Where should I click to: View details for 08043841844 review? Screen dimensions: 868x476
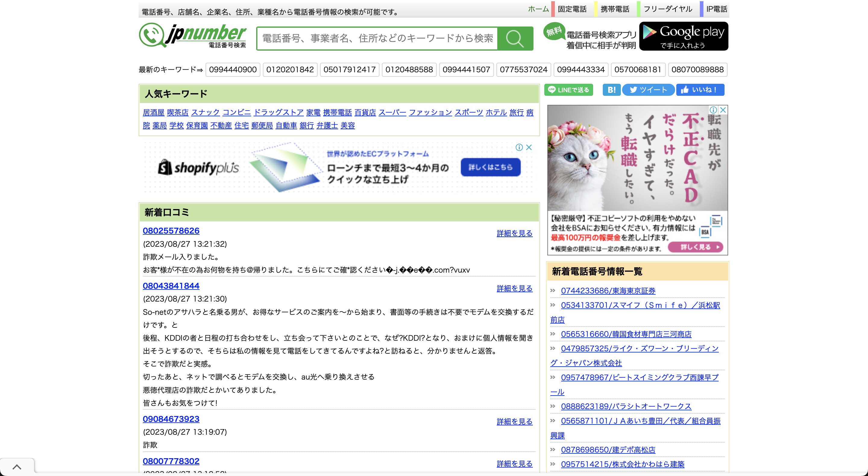click(514, 288)
